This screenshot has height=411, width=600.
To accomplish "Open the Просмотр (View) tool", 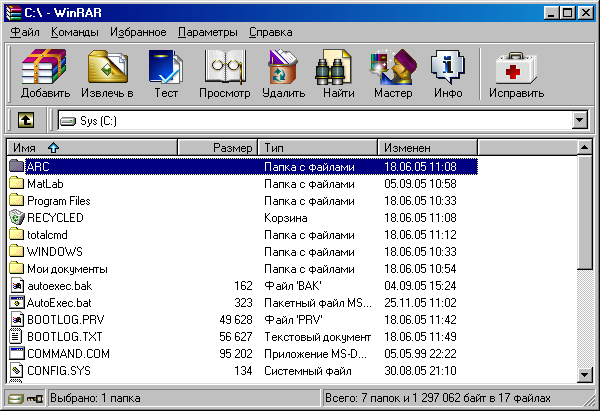I will pyautogui.click(x=225, y=67).
